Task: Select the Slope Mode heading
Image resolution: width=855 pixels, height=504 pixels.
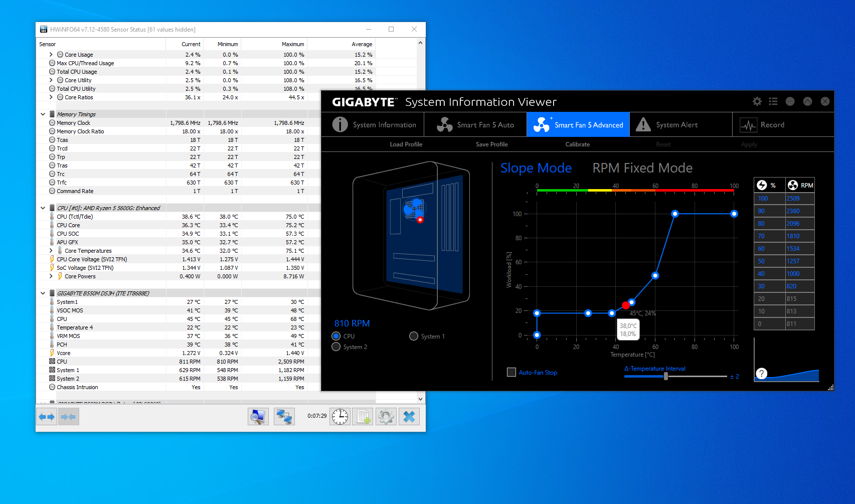Action: coord(536,168)
